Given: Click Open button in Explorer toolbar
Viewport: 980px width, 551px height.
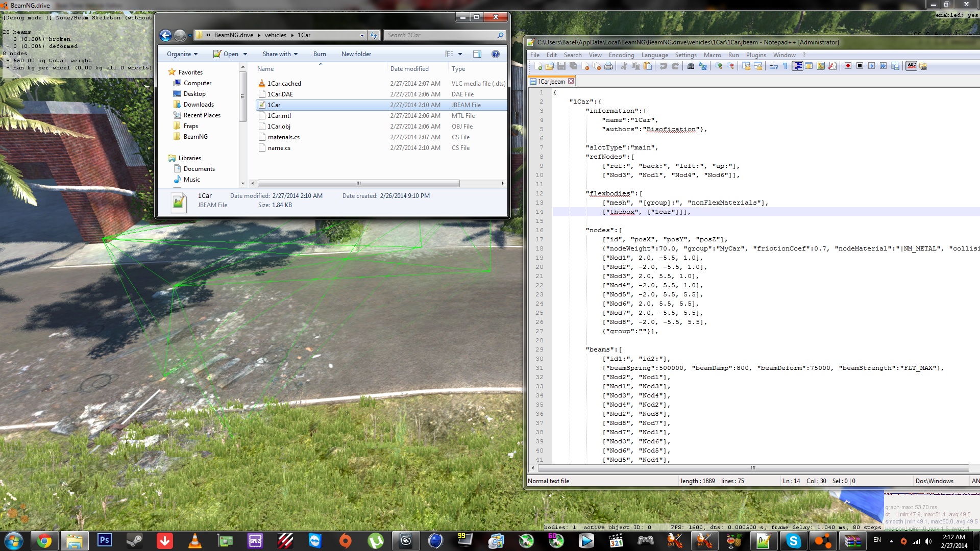Looking at the screenshot, I should (226, 54).
